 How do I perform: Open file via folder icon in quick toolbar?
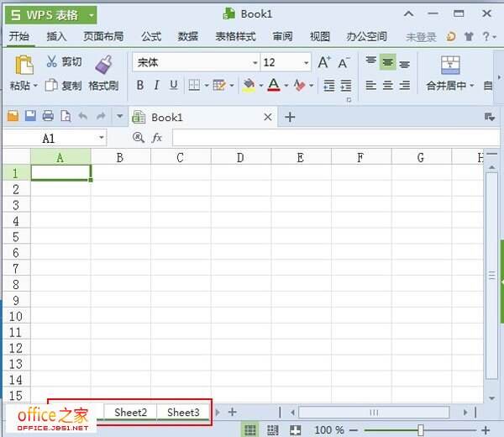[x=13, y=116]
